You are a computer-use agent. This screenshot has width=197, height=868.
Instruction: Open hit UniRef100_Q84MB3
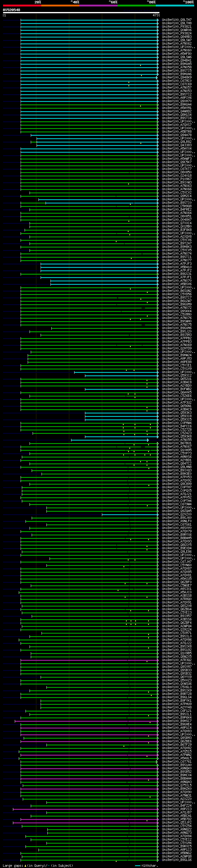pos(176,37)
